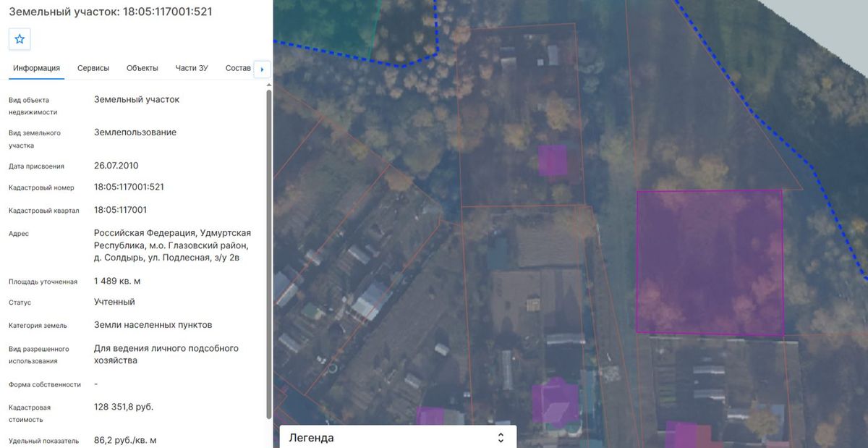Expand the Легенда panel

click(398, 437)
